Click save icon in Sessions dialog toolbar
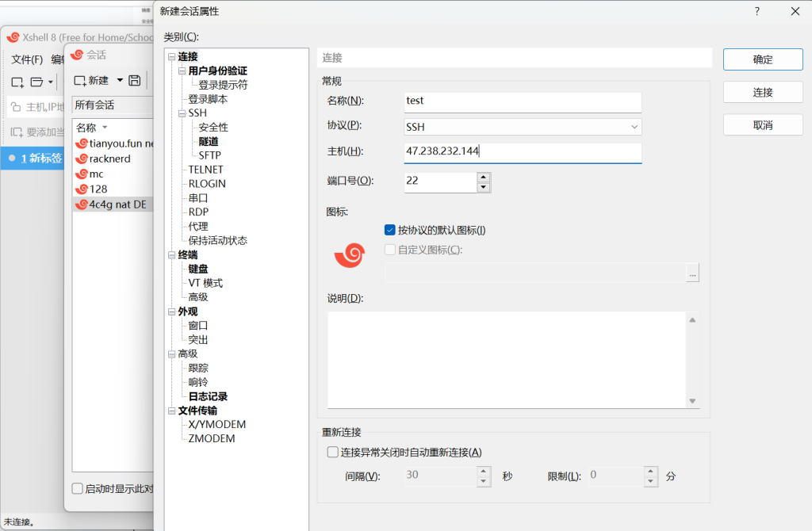812x531 pixels. [135, 80]
